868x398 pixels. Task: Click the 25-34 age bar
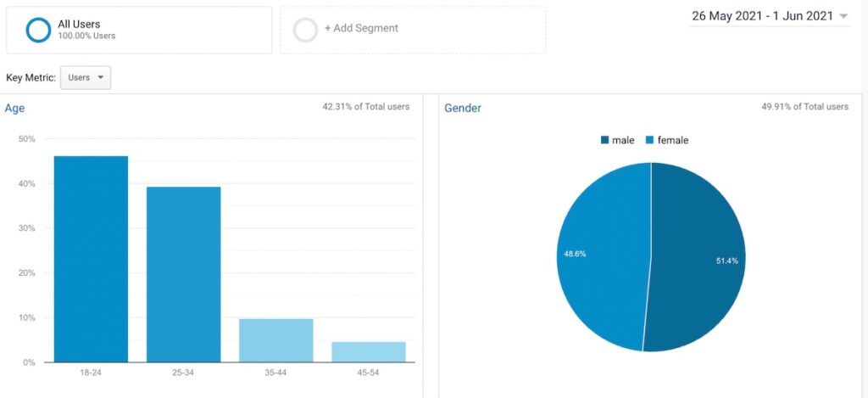click(x=183, y=274)
